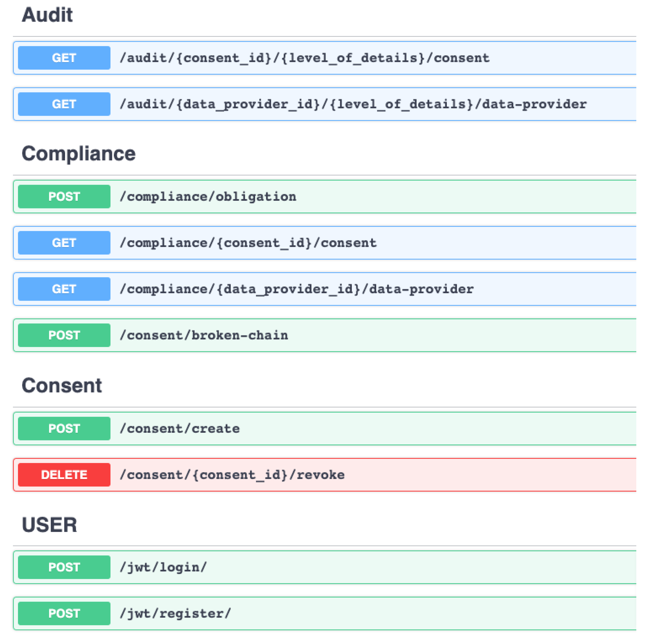Screen dimensions: 646x644
Task: Expand the /jwt/register/ endpoint path
Action: pyautogui.click(x=175, y=614)
